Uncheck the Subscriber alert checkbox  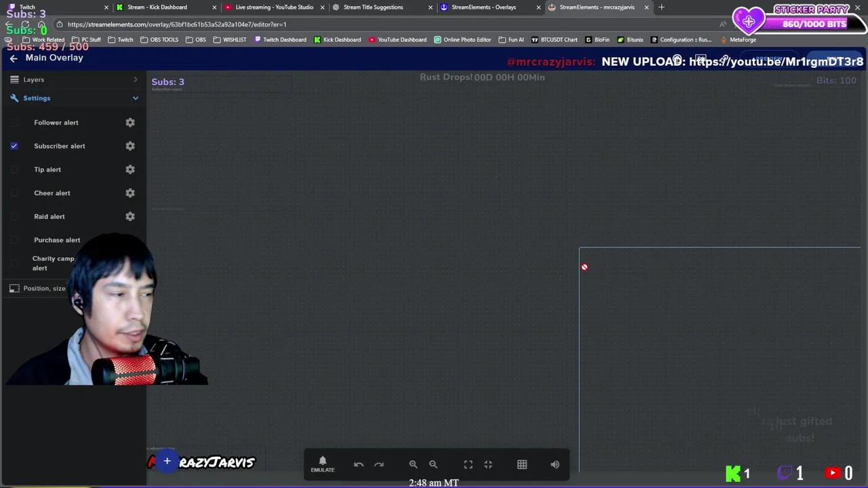click(x=14, y=146)
